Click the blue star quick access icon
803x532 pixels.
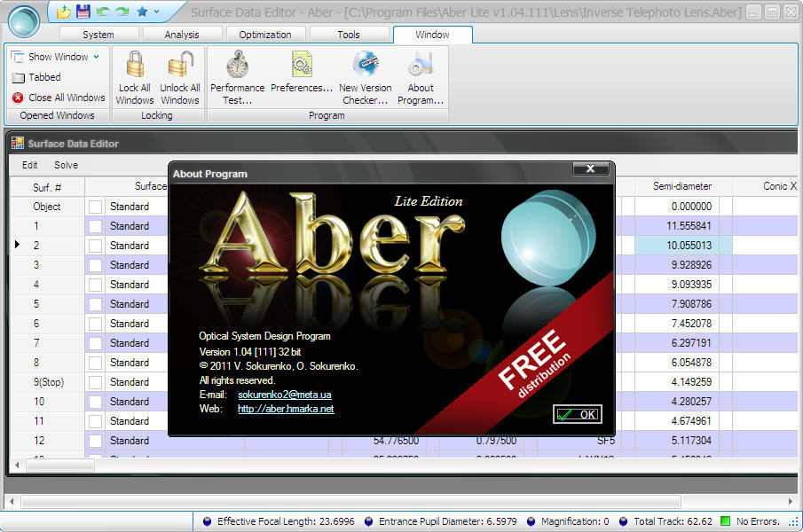(x=142, y=12)
